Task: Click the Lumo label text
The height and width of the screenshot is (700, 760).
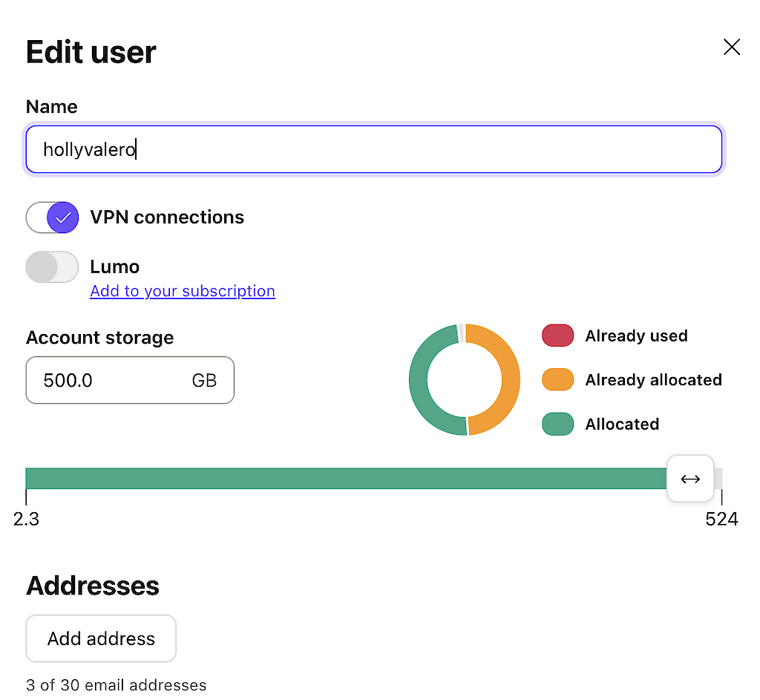Action: (115, 266)
